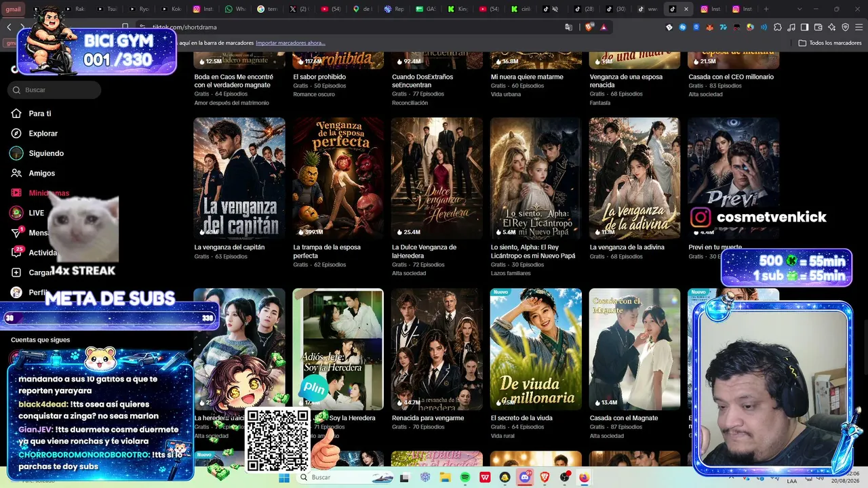The image size is (868, 488).
Task: Open the De viuda a millonaria poster
Action: [536, 349]
